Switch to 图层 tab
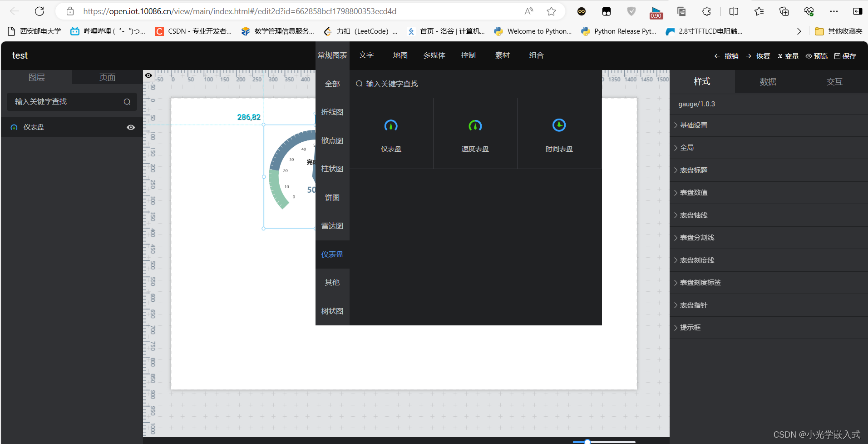The height and width of the screenshot is (444, 868). [36, 77]
